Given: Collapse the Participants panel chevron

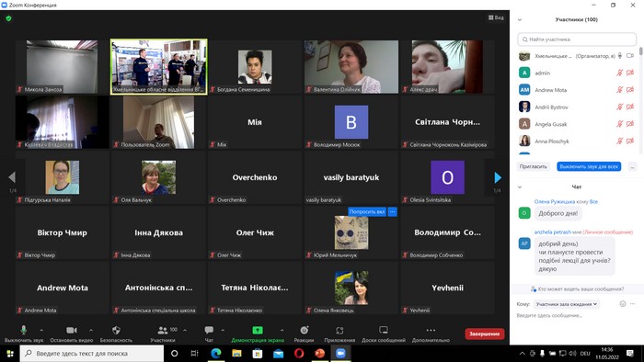Looking at the screenshot, I should click(520, 19).
